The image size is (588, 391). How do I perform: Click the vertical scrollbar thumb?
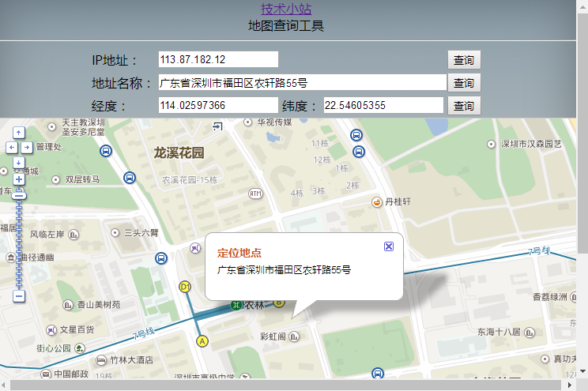(582, 133)
